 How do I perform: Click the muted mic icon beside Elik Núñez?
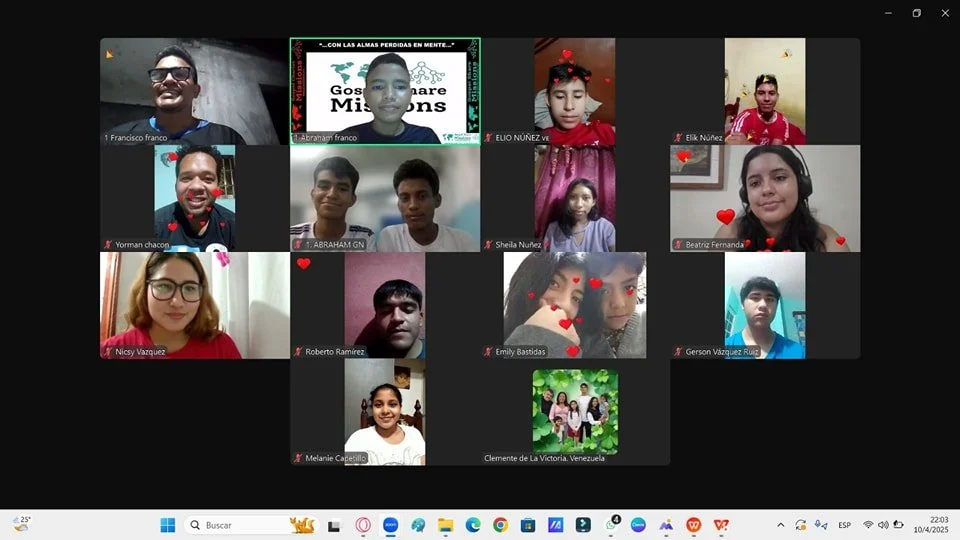678,138
